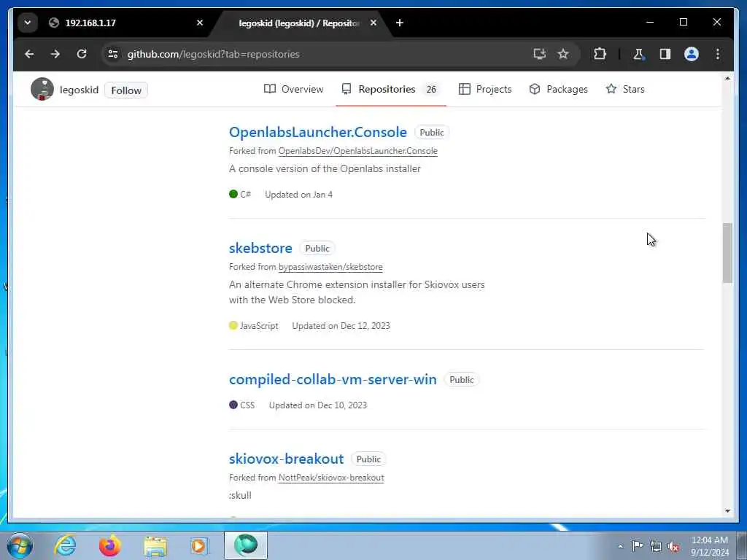The image size is (747, 560).
Task: Follow the legoskid user
Action: (x=126, y=90)
